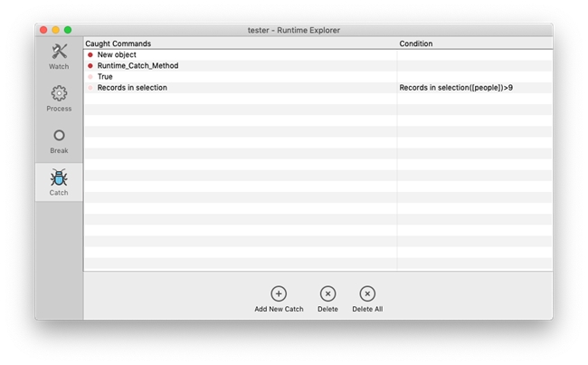
Task: Click the Add New Catch plus icon
Action: [279, 293]
